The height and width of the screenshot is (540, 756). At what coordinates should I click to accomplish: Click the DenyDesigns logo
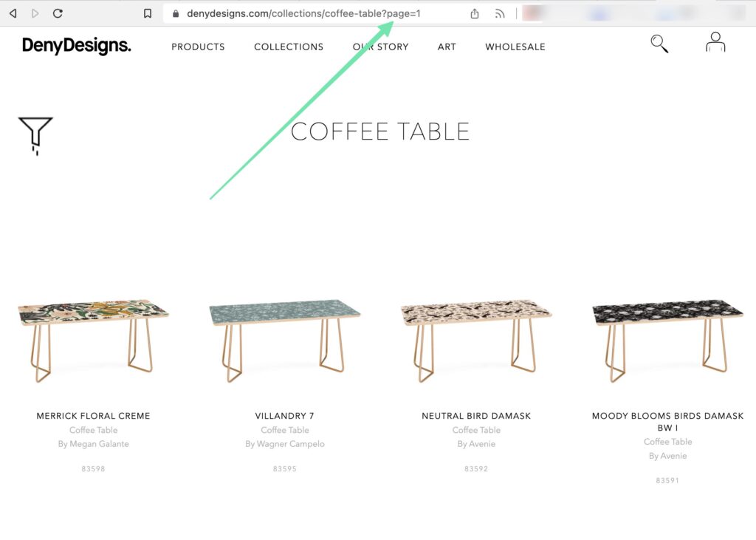pos(76,46)
